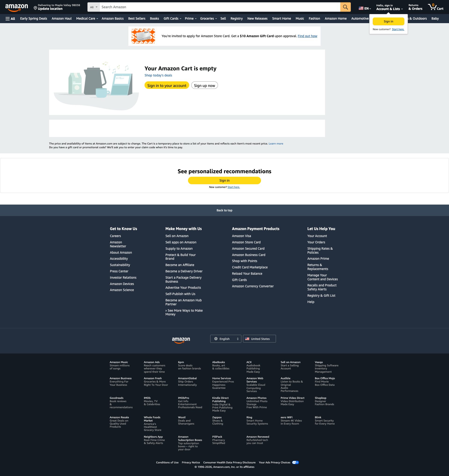Click the Amazon Store Card image in the banner
Viewport: 449px width, 476px height.
pyautogui.click(x=143, y=36)
